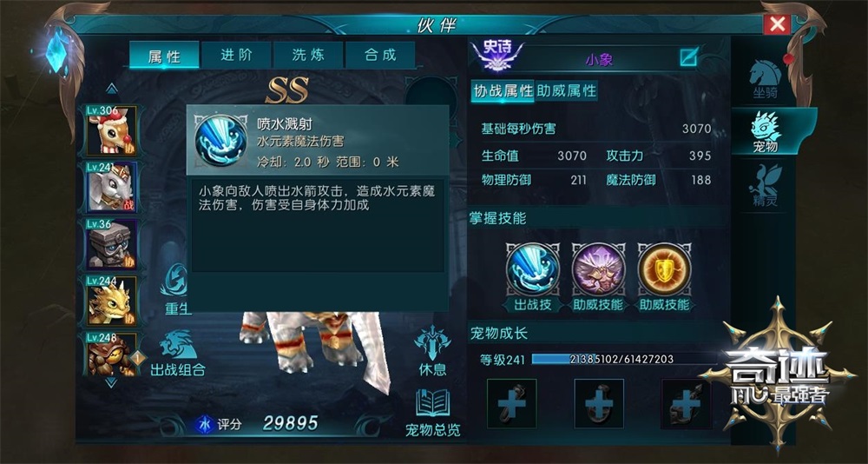
Task: Open the 坐骑 mount sidebar icon
Action: tap(765, 79)
